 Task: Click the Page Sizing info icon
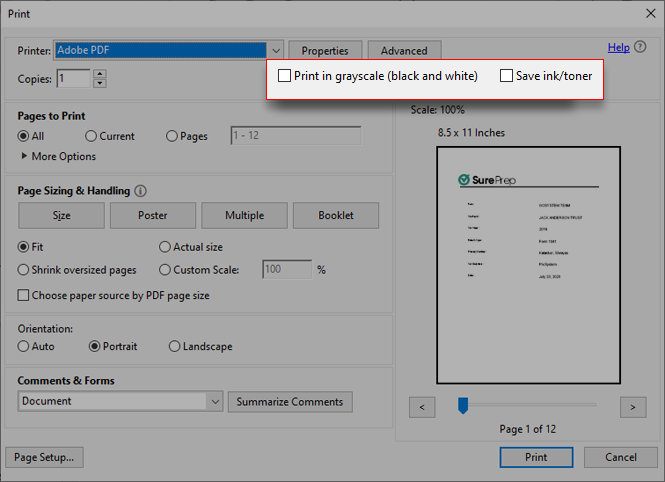(141, 191)
